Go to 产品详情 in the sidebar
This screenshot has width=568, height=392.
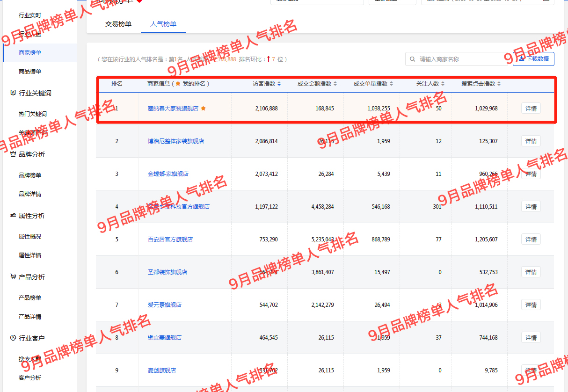pyautogui.click(x=30, y=317)
